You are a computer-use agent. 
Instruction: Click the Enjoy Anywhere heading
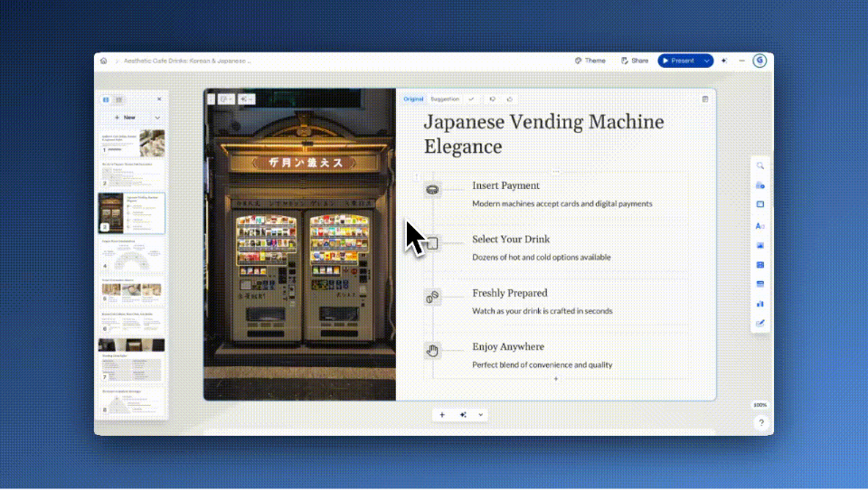pyautogui.click(x=507, y=346)
